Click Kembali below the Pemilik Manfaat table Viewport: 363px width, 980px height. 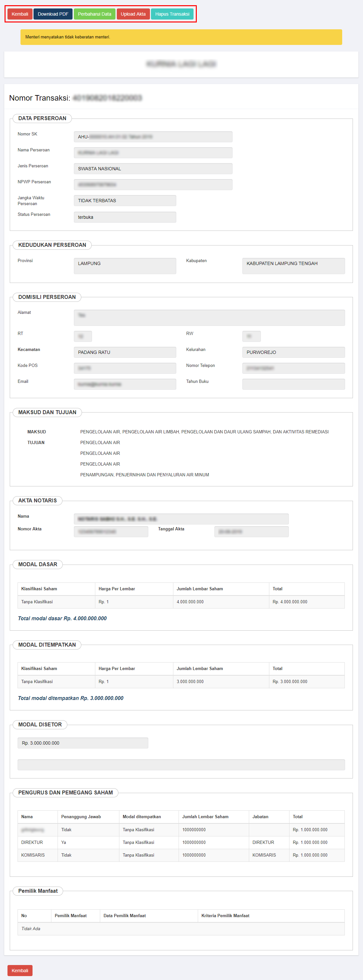[20, 970]
